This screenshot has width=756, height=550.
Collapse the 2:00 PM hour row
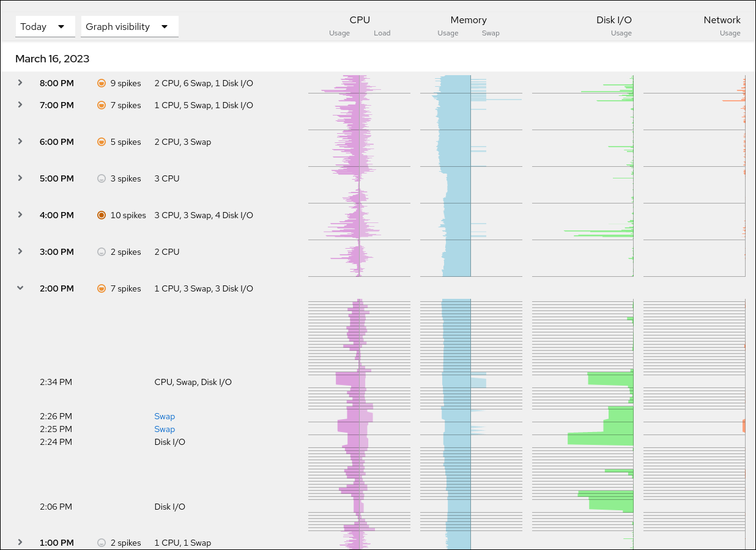(x=20, y=288)
